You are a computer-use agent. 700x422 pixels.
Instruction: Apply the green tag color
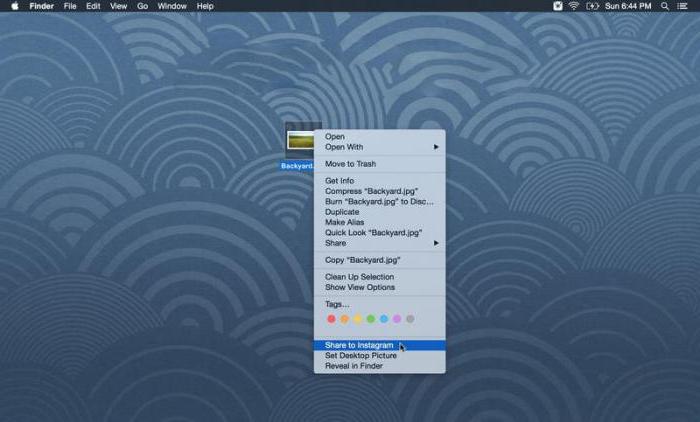click(x=371, y=319)
